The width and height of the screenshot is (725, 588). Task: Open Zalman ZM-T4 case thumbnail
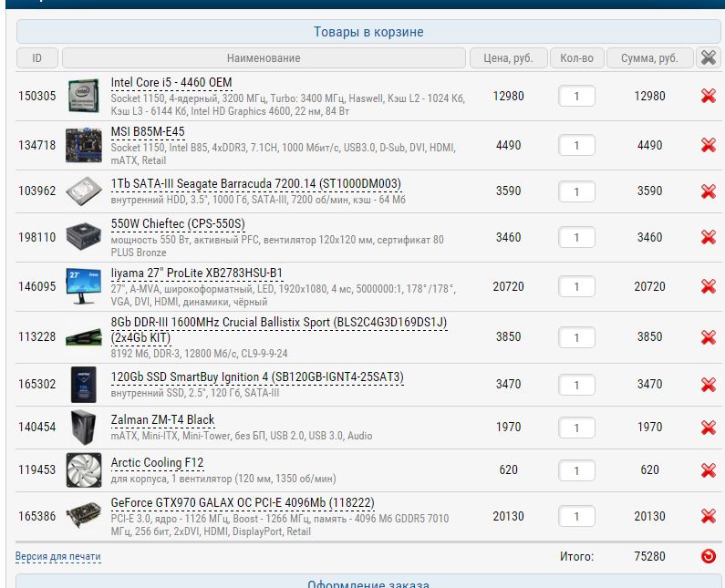coord(84,428)
